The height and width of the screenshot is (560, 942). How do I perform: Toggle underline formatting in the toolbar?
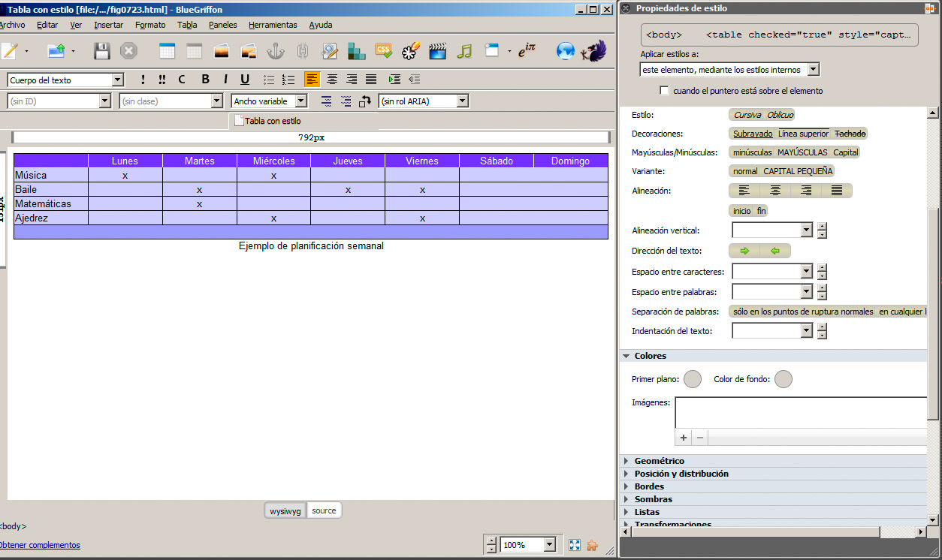(245, 80)
